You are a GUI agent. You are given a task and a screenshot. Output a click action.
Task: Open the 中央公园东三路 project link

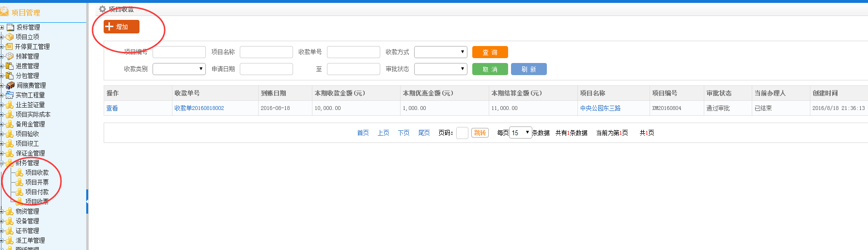(x=600, y=108)
